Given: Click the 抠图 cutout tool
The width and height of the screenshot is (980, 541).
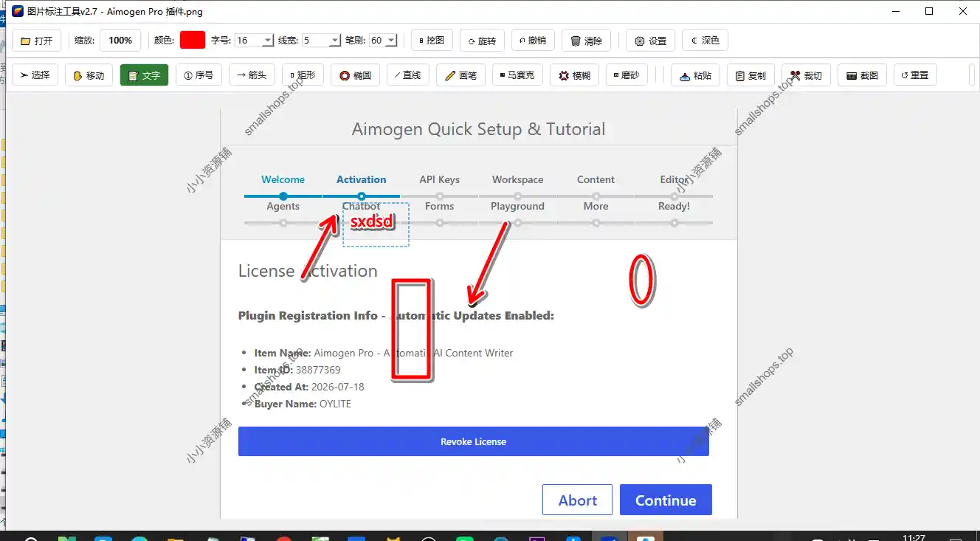Looking at the screenshot, I should point(431,41).
